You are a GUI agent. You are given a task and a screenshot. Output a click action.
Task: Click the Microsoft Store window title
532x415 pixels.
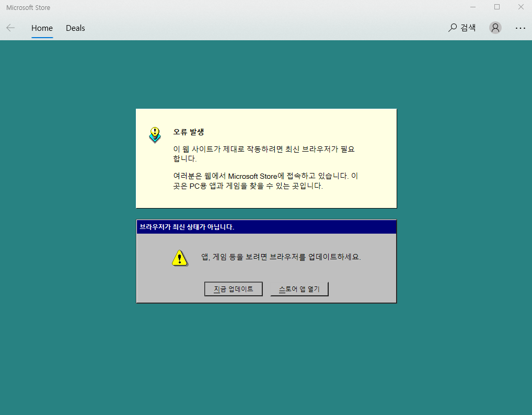click(x=28, y=7)
